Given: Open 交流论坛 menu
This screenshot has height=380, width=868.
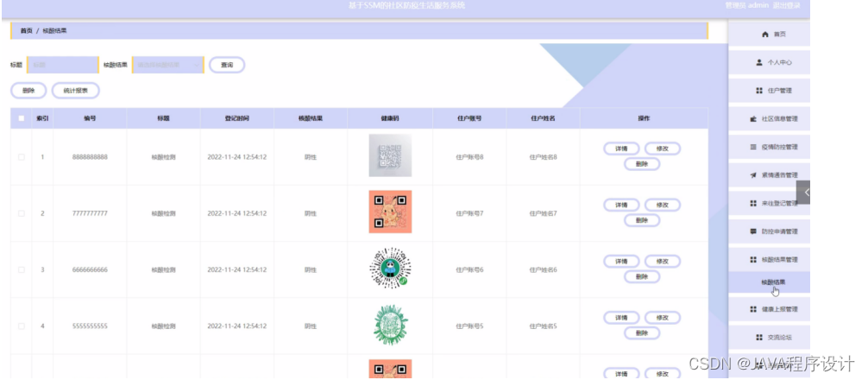Looking at the screenshot, I should (769, 338).
